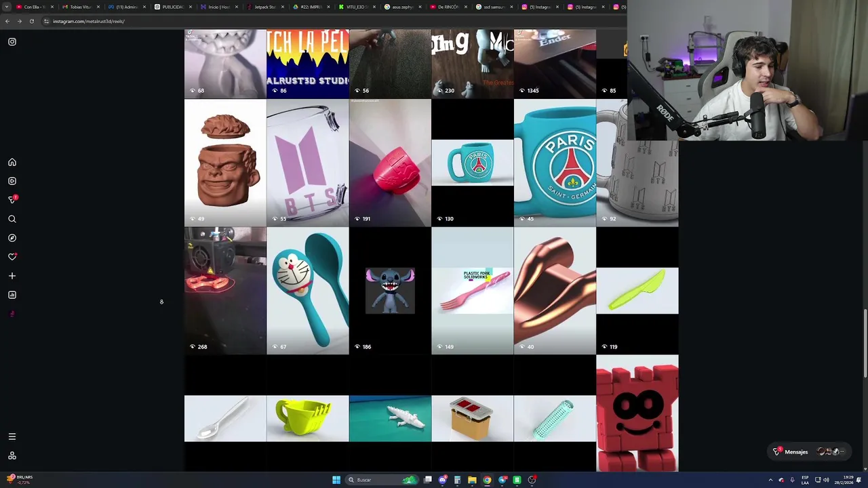Open File Explorer from the taskbar
This screenshot has height=488, width=868.
tap(472, 480)
